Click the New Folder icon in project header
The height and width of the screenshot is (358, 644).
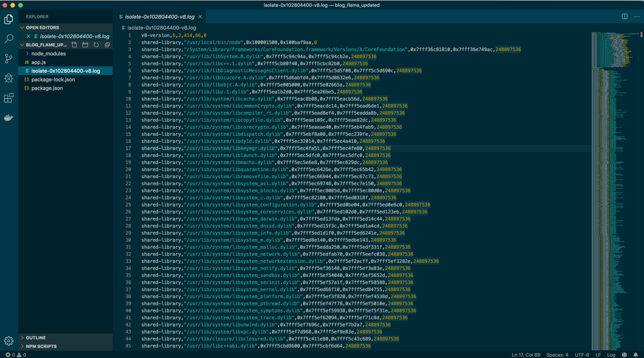[86, 45]
